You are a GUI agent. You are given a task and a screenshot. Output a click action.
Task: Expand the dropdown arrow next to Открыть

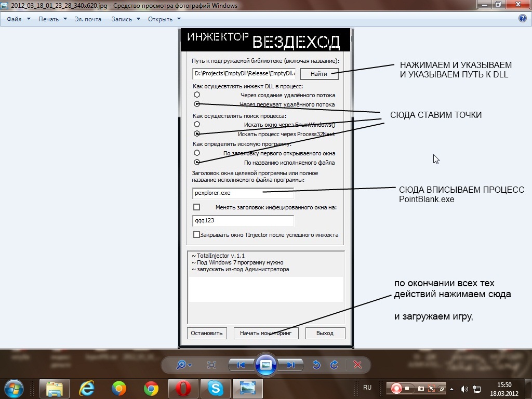(179, 19)
